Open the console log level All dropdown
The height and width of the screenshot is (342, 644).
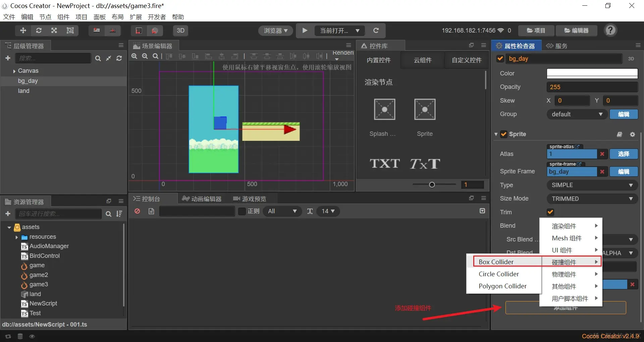click(282, 211)
